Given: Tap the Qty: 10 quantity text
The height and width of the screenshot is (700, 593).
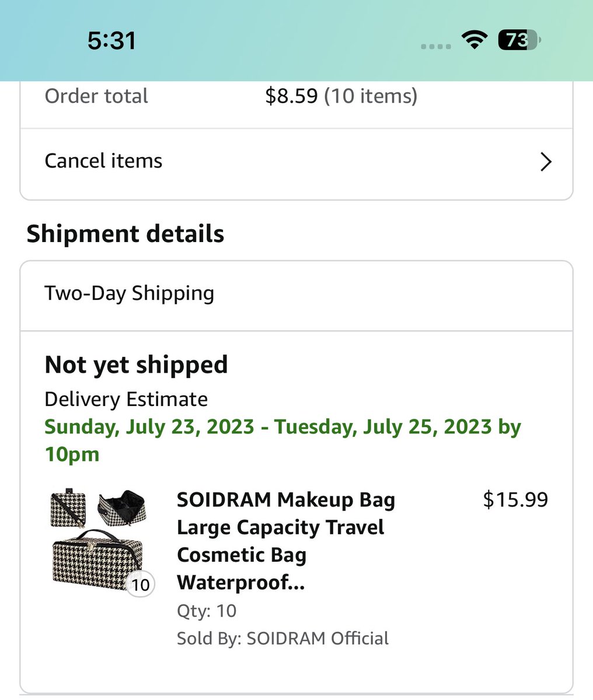Looking at the screenshot, I should pyautogui.click(x=207, y=611).
